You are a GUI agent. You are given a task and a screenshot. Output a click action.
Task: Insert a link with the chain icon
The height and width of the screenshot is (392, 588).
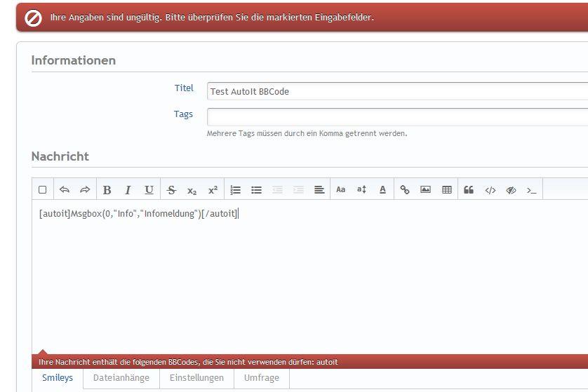(x=405, y=189)
